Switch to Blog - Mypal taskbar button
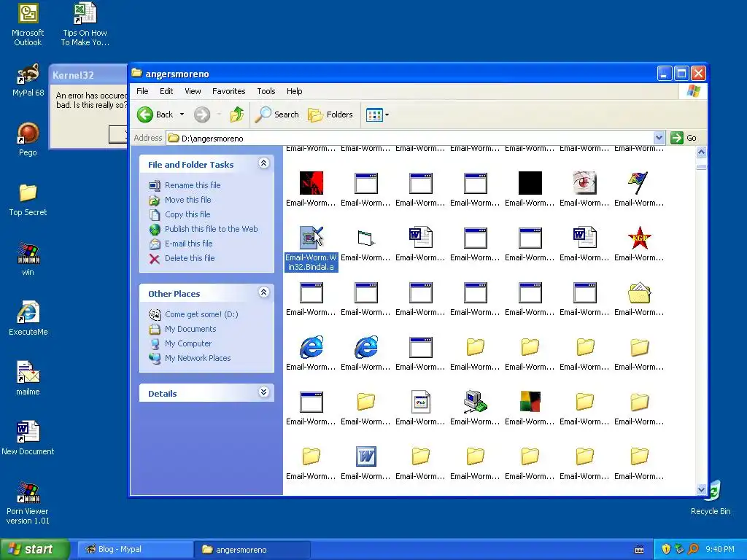Viewport: 747px width, 560px height. (134, 549)
